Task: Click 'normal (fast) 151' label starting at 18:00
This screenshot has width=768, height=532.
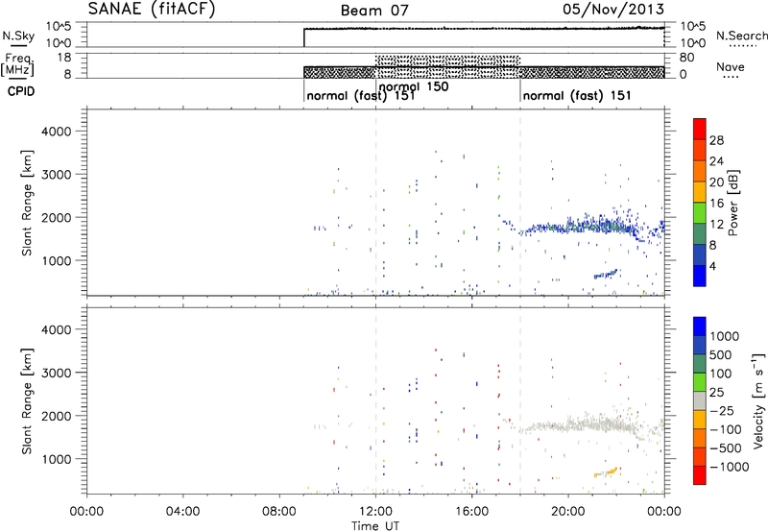Action: tap(577, 95)
